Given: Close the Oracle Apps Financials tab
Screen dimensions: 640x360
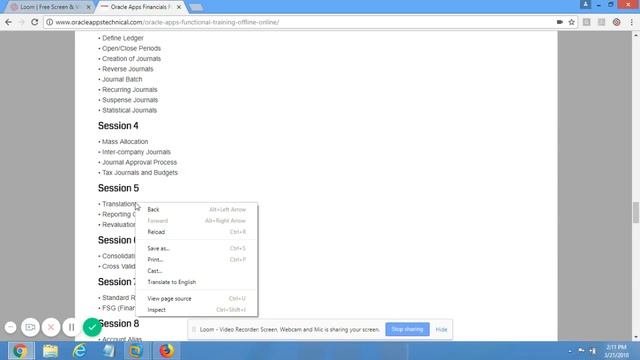Looking at the screenshot, I should [179, 7].
